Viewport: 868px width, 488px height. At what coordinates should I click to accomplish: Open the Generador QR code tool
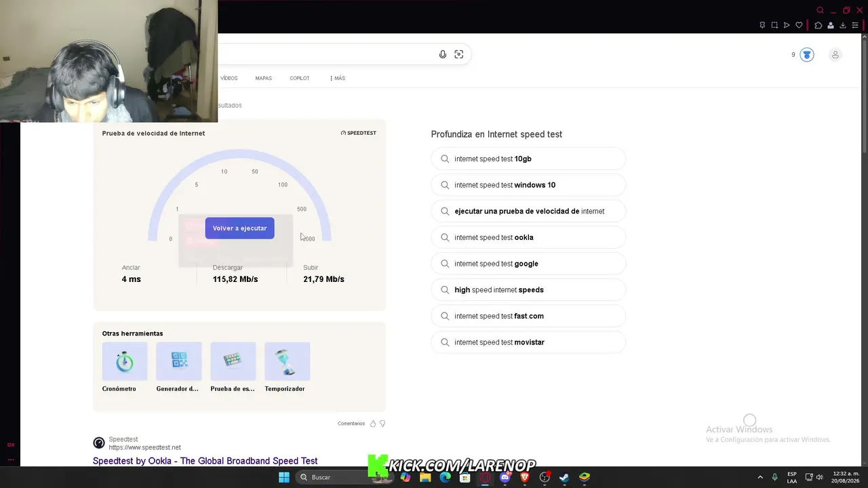(179, 361)
